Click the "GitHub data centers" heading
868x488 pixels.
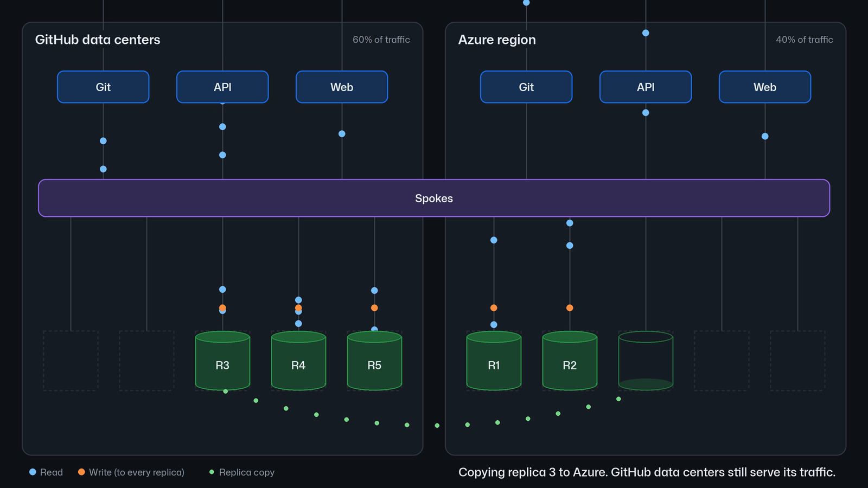pyautogui.click(x=98, y=40)
